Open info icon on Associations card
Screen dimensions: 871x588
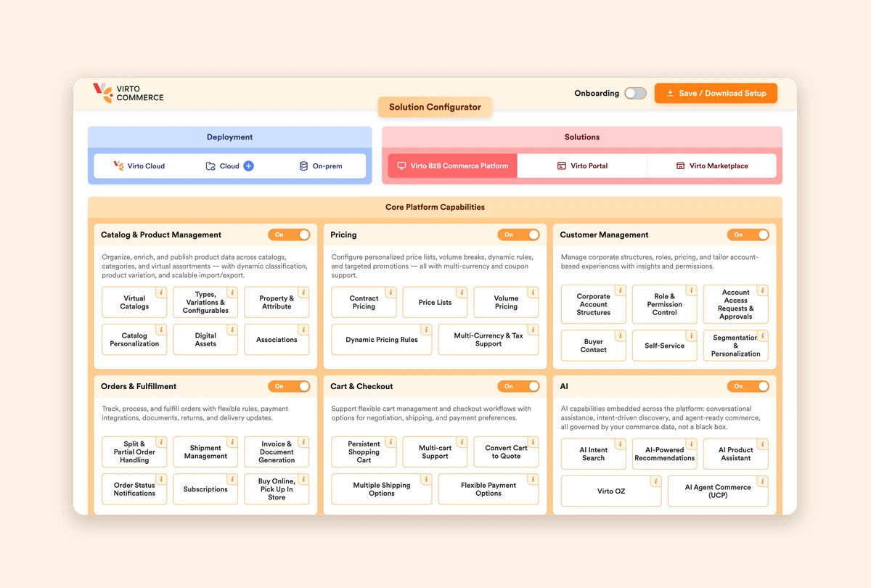point(303,330)
